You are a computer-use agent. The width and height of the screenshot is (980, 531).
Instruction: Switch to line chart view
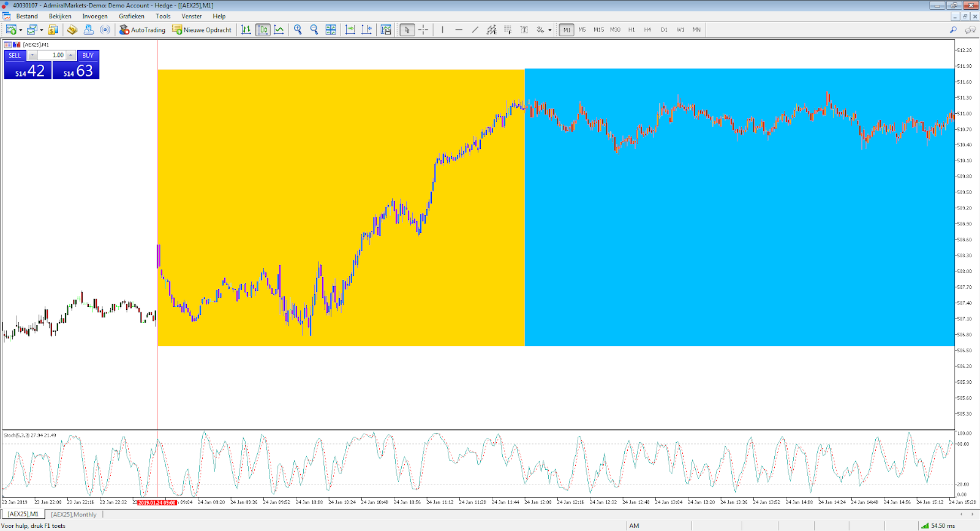click(279, 29)
